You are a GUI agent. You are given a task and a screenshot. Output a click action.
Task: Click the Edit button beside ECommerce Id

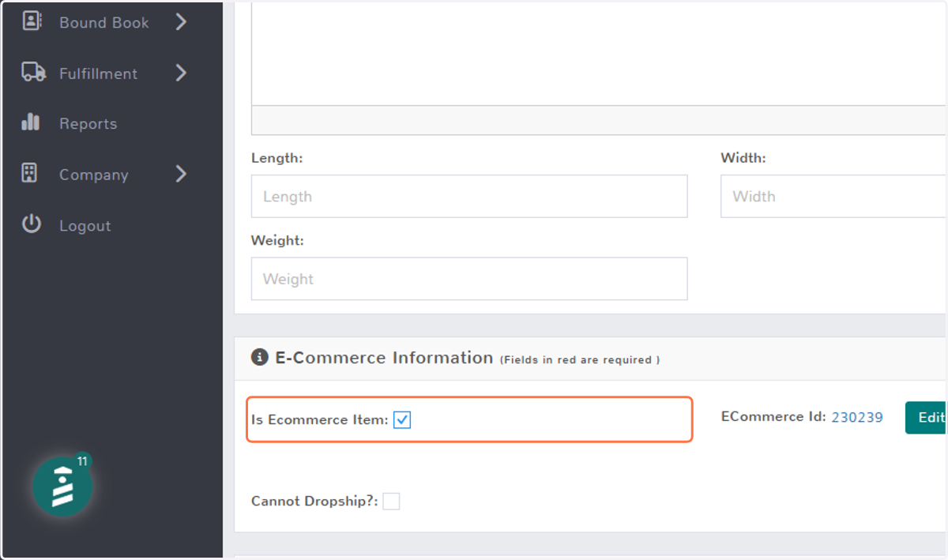click(927, 418)
